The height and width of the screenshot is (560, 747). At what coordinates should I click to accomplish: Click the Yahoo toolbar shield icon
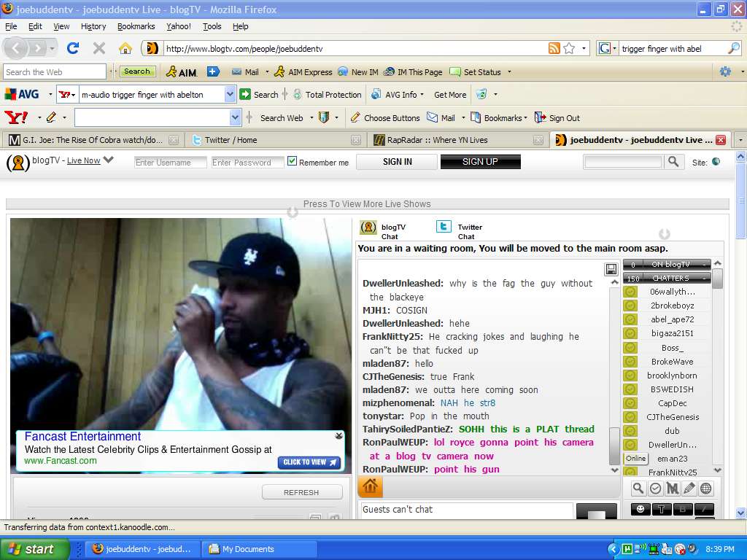pyautogui.click(x=323, y=117)
